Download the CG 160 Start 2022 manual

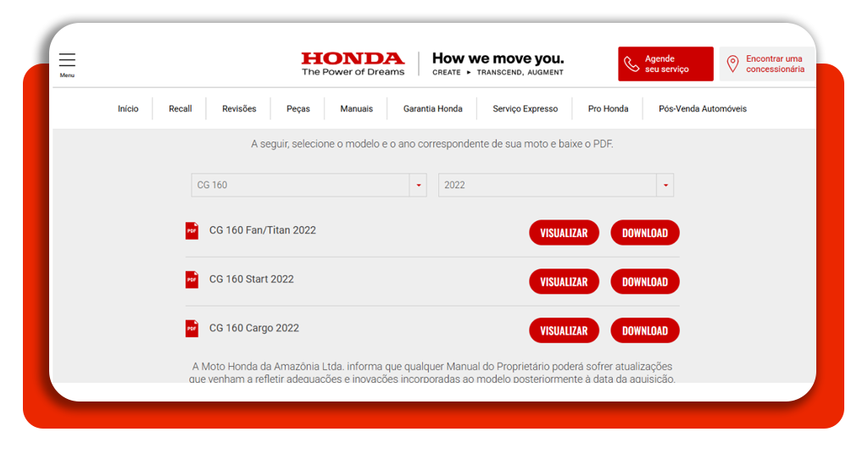click(645, 281)
